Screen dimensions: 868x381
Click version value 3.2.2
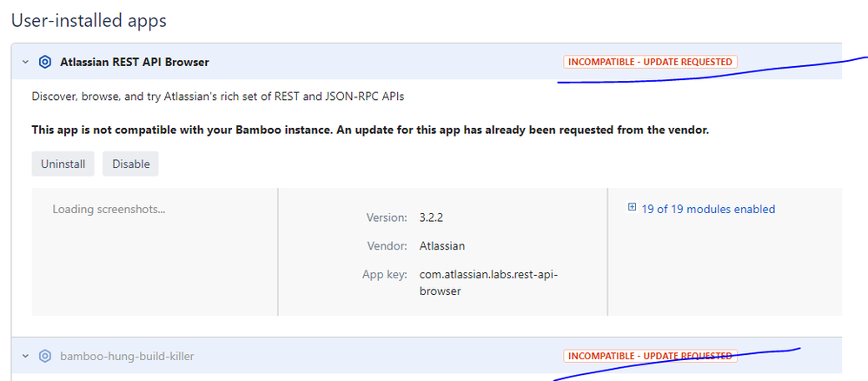click(431, 218)
